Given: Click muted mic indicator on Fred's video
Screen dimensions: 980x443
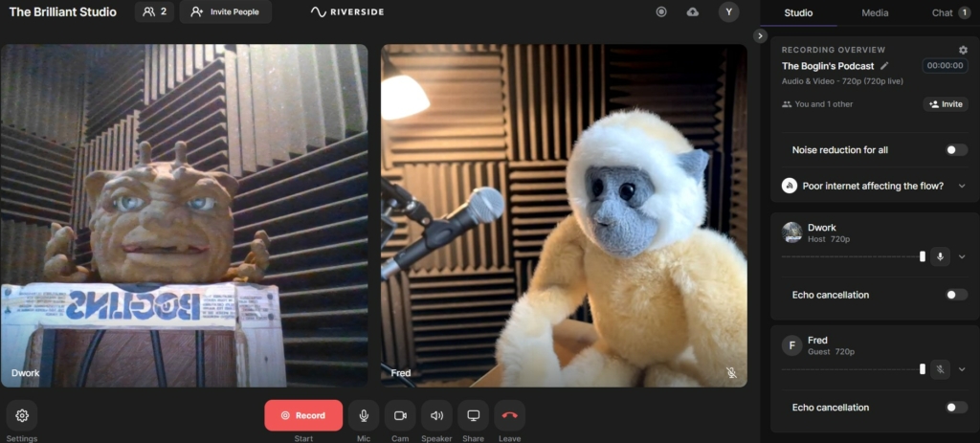Looking at the screenshot, I should coord(731,373).
